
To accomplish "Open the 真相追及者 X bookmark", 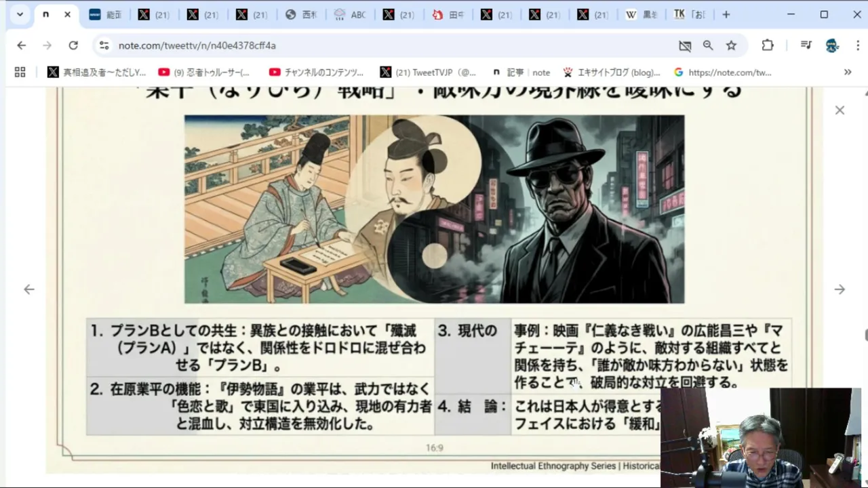I will coord(96,72).
